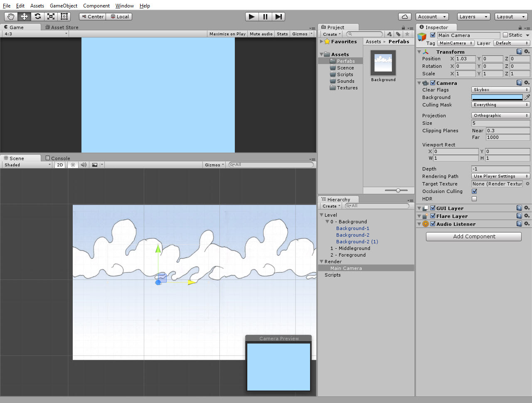This screenshot has width=532, height=403.
Task: Toggle scene lighting sun icon
Action: click(73, 165)
